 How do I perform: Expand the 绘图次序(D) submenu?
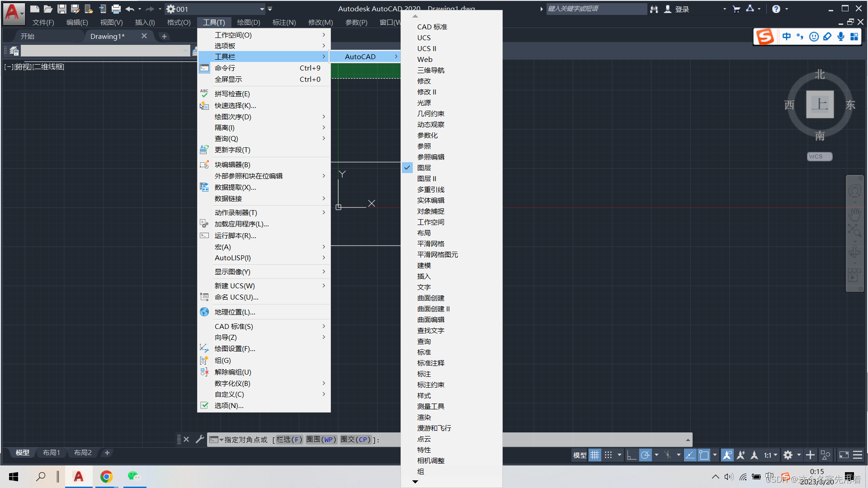click(264, 117)
